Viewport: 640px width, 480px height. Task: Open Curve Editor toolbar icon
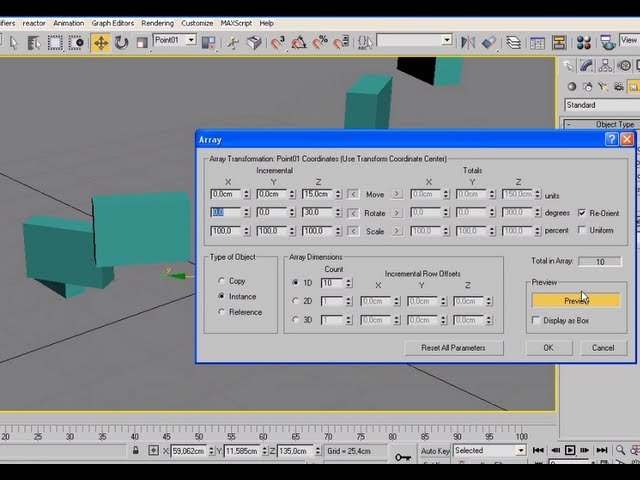tap(537, 42)
